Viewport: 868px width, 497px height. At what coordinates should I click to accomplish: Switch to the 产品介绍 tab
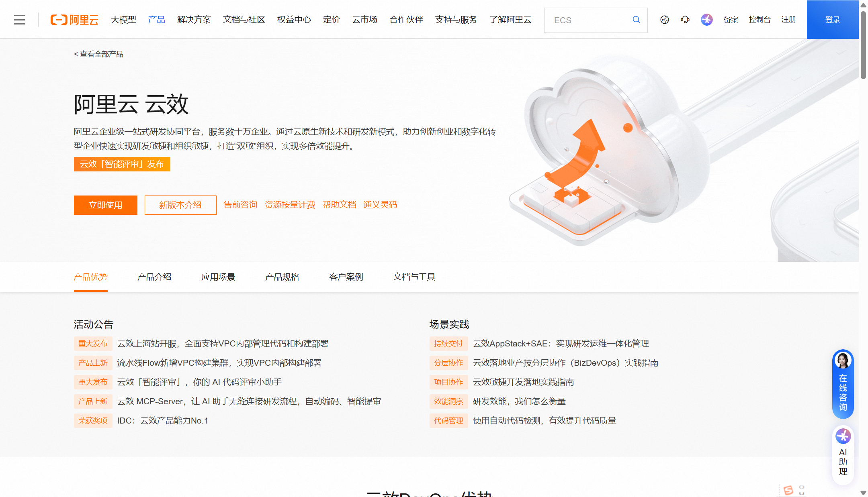(154, 277)
